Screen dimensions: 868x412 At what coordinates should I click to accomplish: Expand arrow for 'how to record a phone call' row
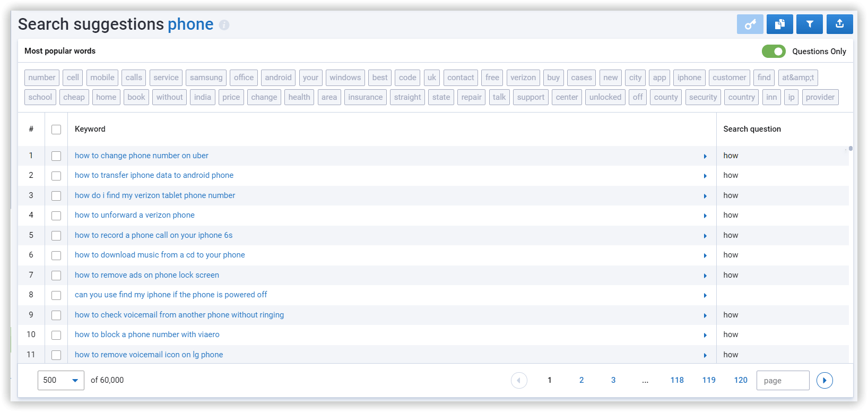(x=705, y=236)
